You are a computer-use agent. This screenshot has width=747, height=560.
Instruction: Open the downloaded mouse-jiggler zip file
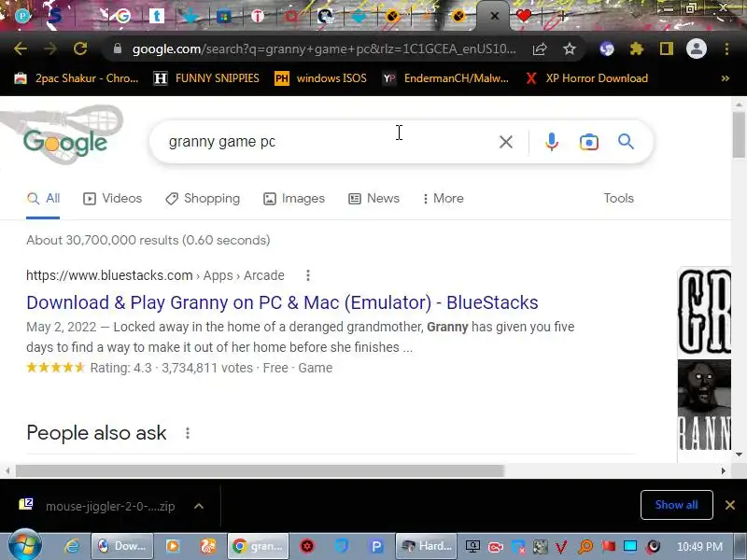click(97, 506)
